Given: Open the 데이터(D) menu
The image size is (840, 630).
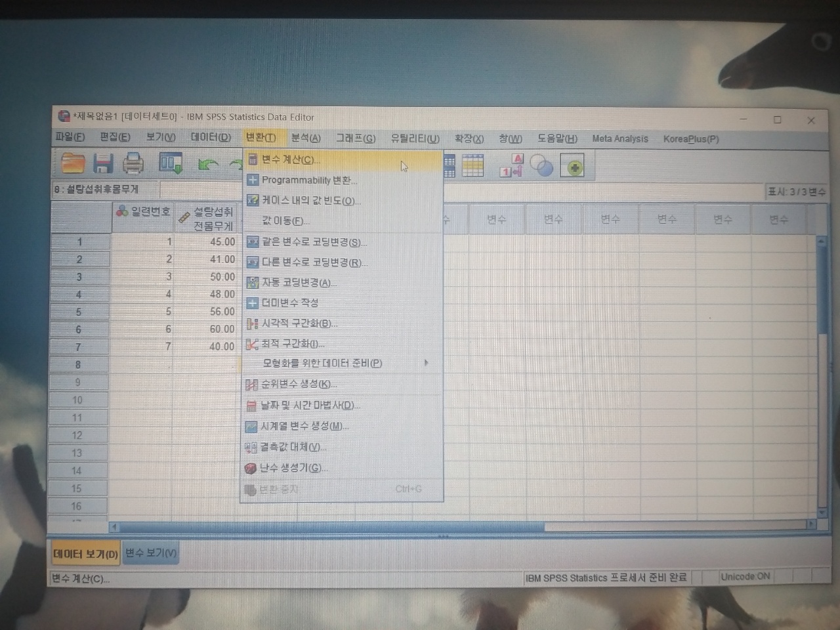Looking at the screenshot, I should click(211, 136).
